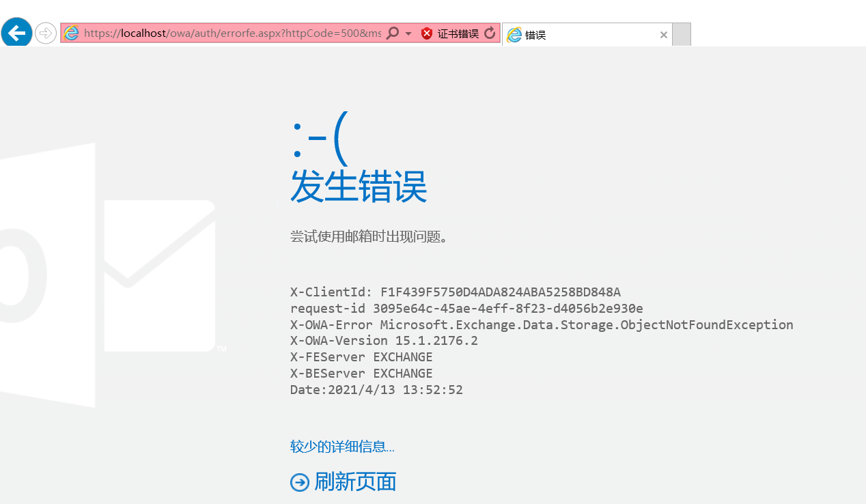Open the address bar autocomplete dropdown
This screenshot has height=504, width=866.
coord(408,32)
